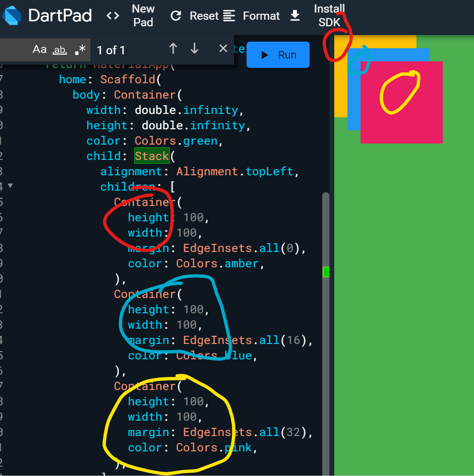The image size is (474, 476).
Task: Click the DartPad title text
Action: 60,15
